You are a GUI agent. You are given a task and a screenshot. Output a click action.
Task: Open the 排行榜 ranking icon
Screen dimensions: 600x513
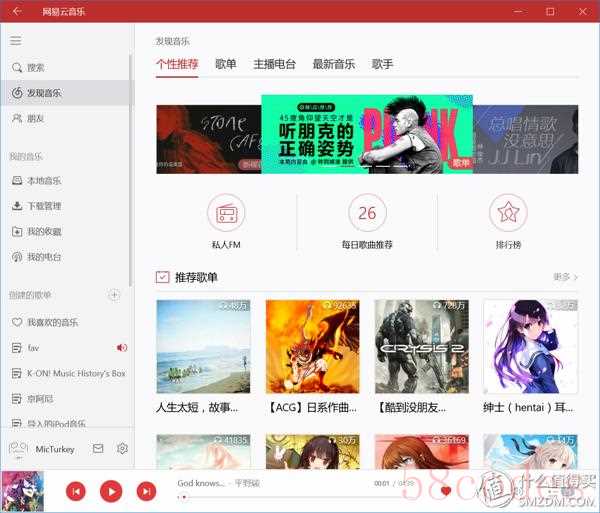[508, 213]
